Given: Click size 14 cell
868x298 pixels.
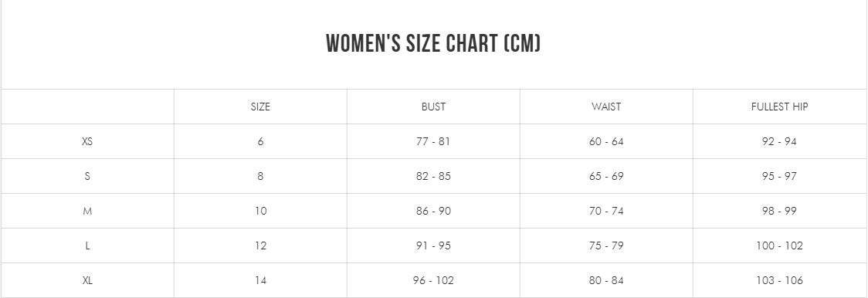Looking at the screenshot, I should click(260, 281).
